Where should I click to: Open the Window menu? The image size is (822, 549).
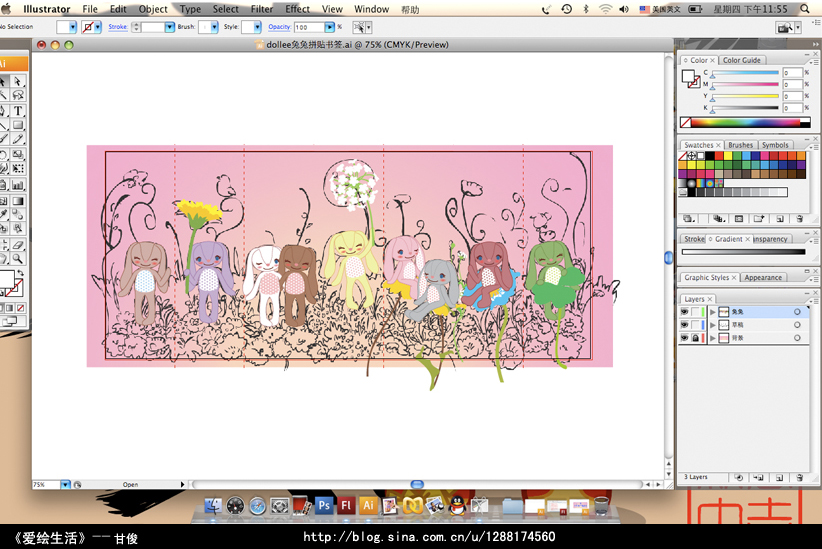point(371,9)
